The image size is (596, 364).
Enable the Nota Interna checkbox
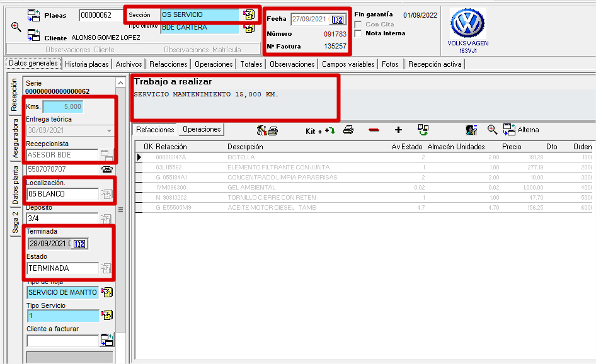point(358,33)
